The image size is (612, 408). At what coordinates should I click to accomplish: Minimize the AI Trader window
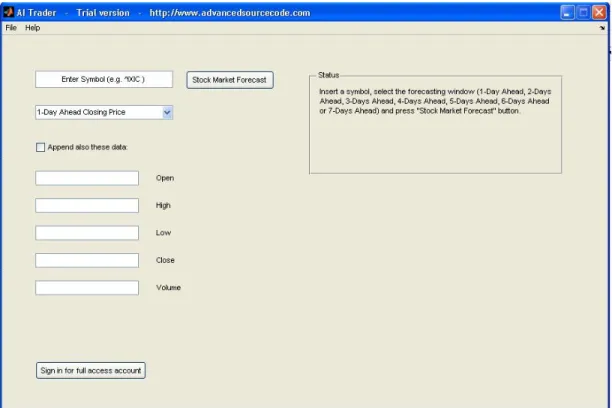point(567,12)
